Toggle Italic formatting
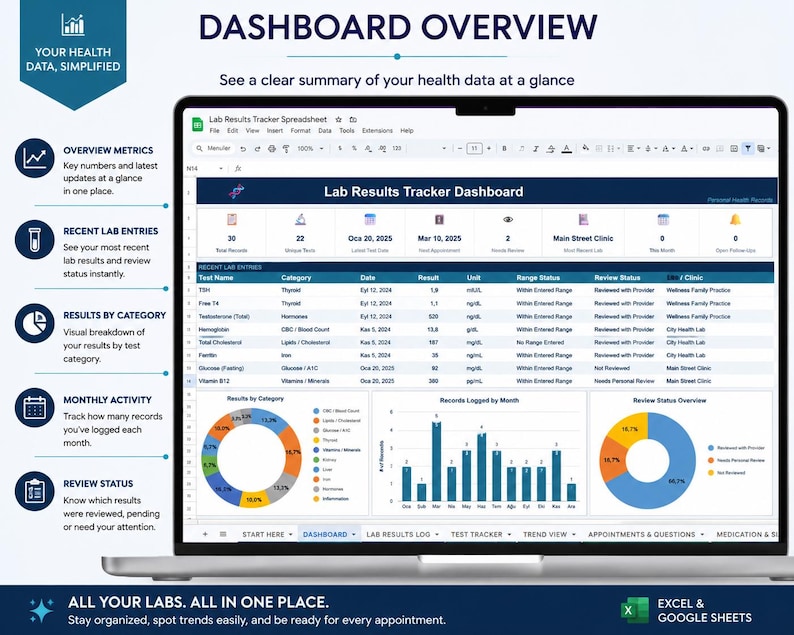794x635 pixels. click(x=536, y=148)
